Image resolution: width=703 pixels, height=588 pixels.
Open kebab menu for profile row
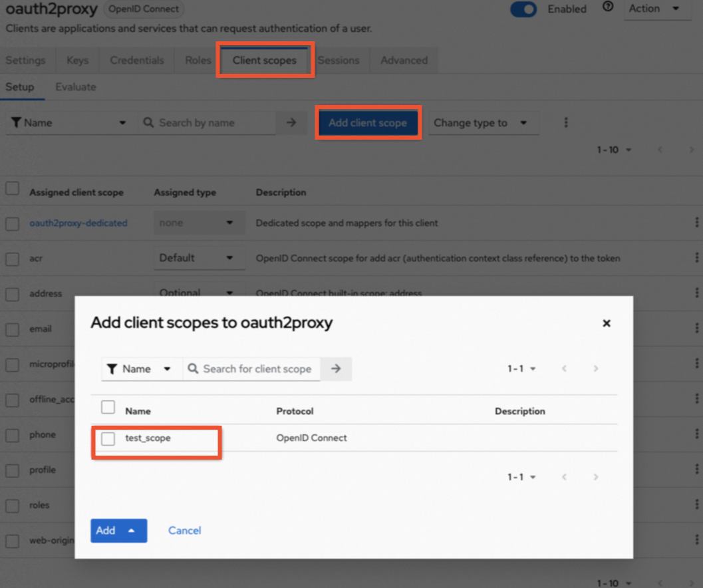(x=696, y=470)
